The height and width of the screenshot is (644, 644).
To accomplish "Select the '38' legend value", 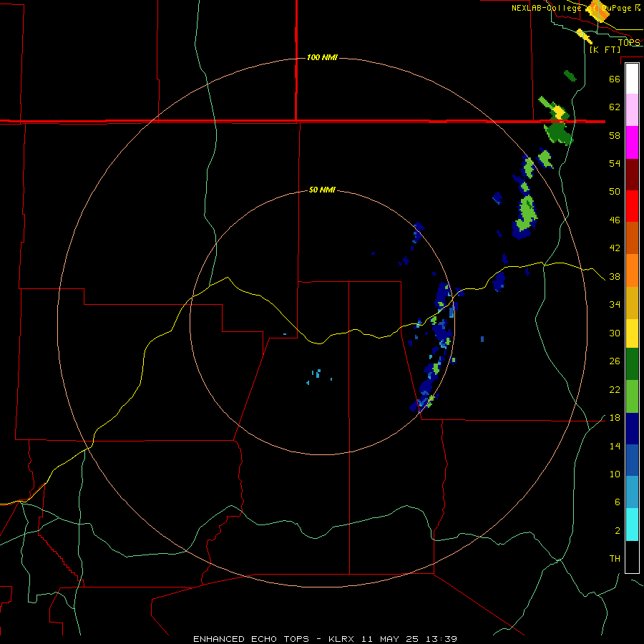I will click(615, 277).
